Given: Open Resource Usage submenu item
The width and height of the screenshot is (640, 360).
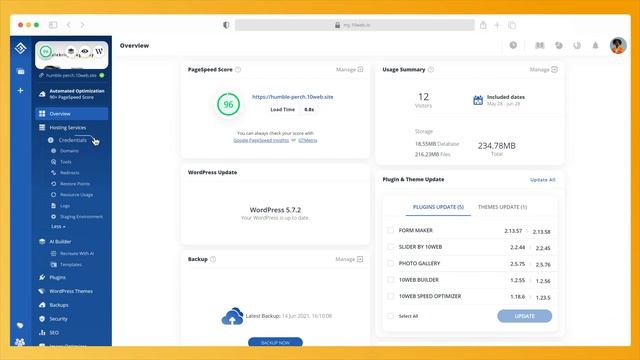Looking at the screenshot, I should click(x=76, y=195).
